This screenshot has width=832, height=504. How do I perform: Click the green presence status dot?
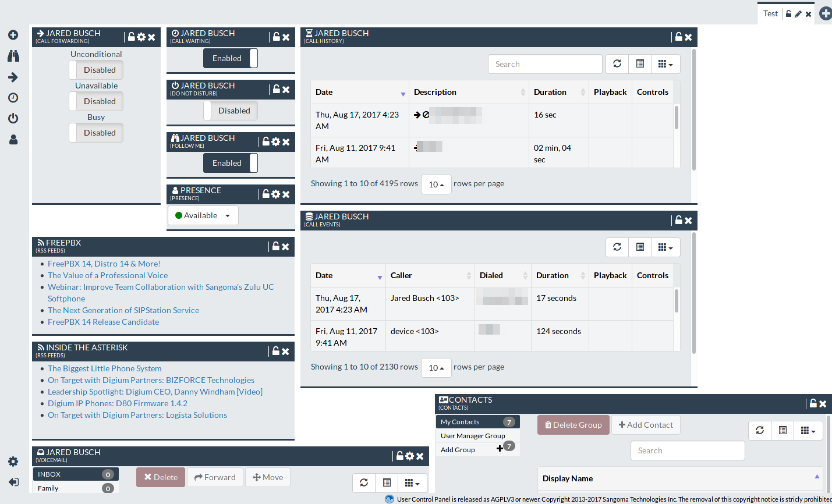pos(179,215)
